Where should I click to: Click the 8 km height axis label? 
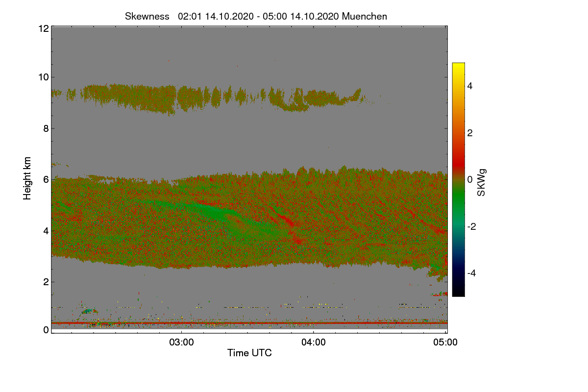pyautogui.click(x=46, y=128)
